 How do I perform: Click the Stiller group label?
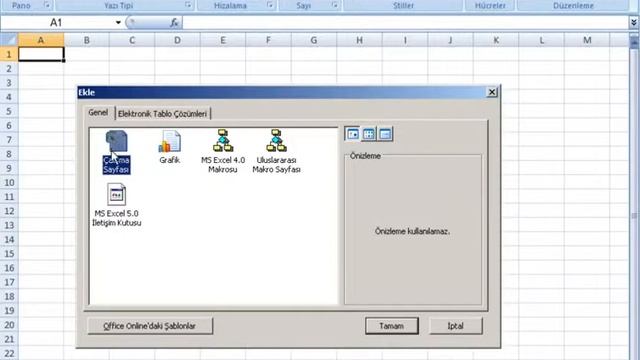[403, 6]
